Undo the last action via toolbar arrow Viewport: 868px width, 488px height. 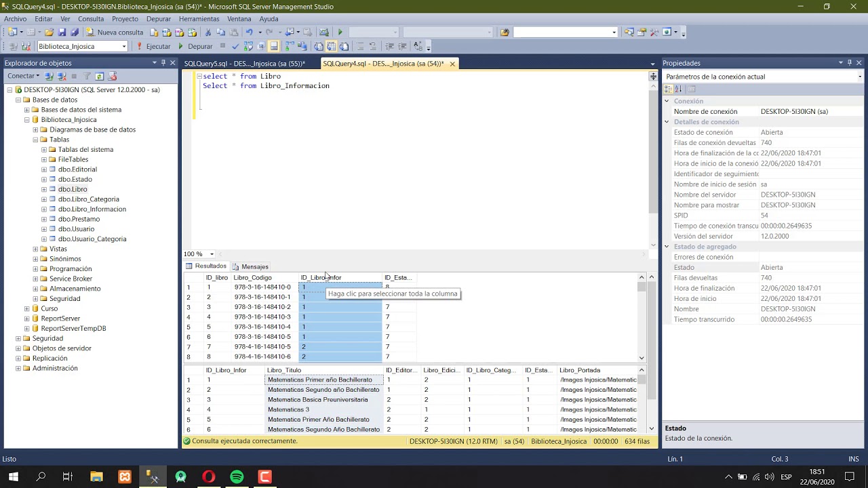point(250,32)
